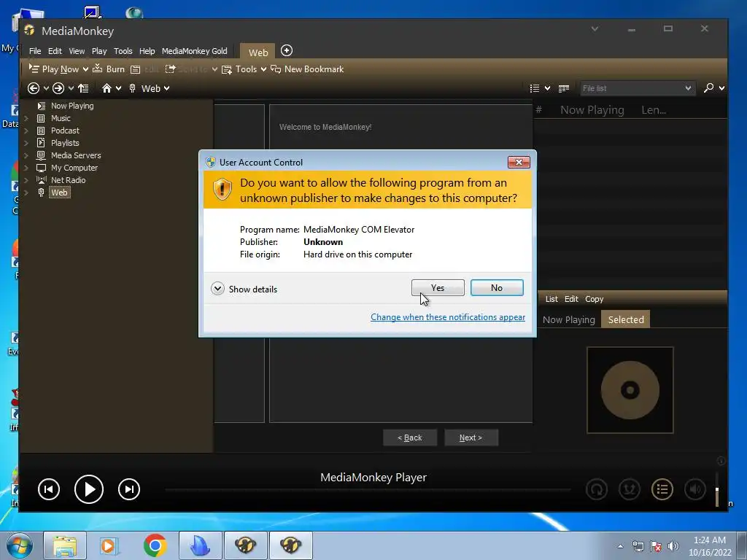Viewport: 747px width, 560px height.
Task: Click Yes in User Account Control dialog
Action: 438,287
